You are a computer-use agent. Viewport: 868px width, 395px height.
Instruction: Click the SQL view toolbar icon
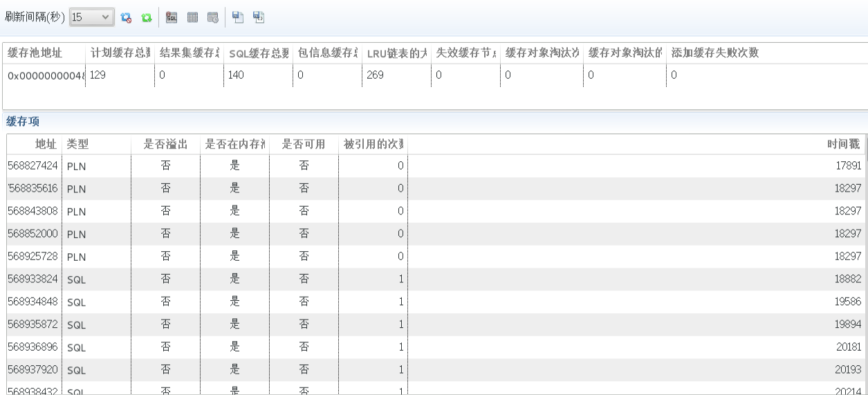click(172, 17)
